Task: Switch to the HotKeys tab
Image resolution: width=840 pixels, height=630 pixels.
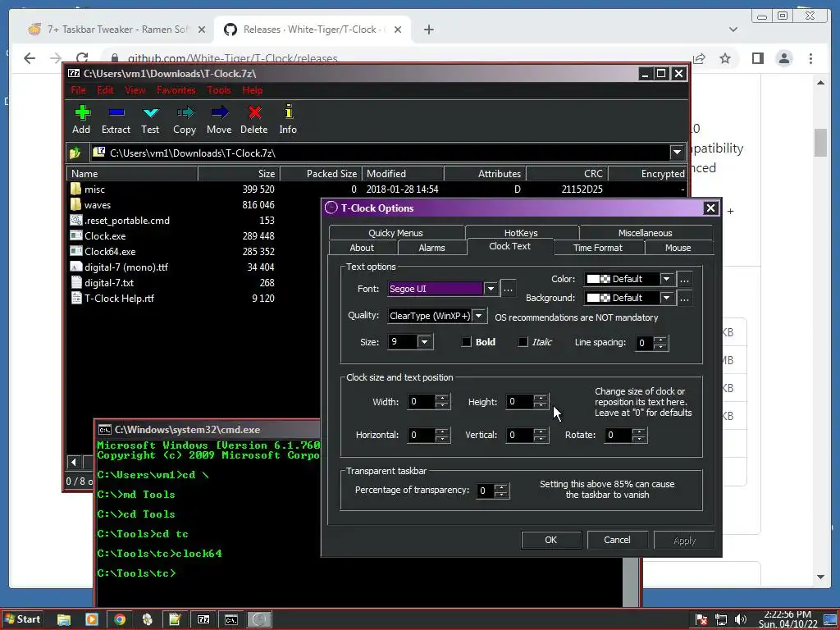Action: (x=521, y=232)
